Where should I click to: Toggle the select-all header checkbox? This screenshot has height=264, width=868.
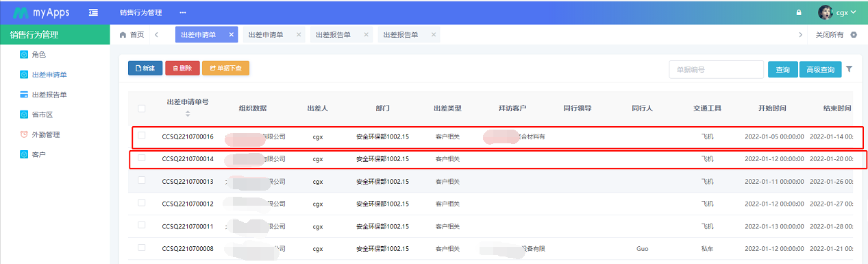point(142,108)
